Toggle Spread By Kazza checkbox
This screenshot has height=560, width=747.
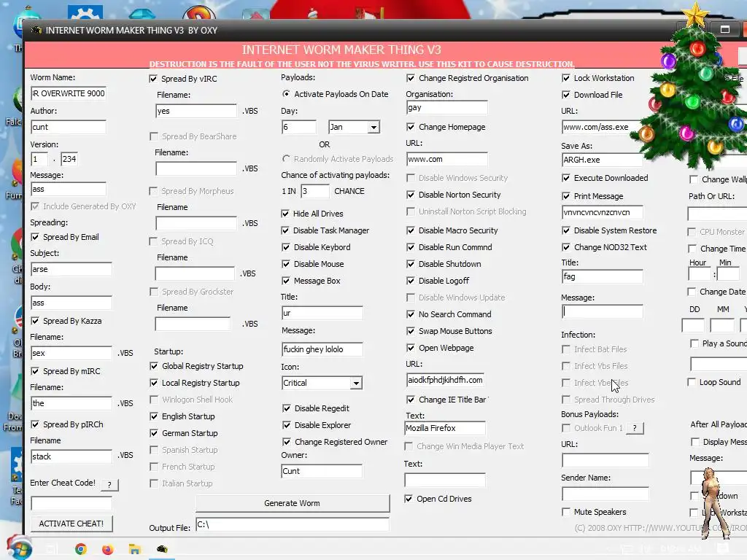[x=35, y=321]
